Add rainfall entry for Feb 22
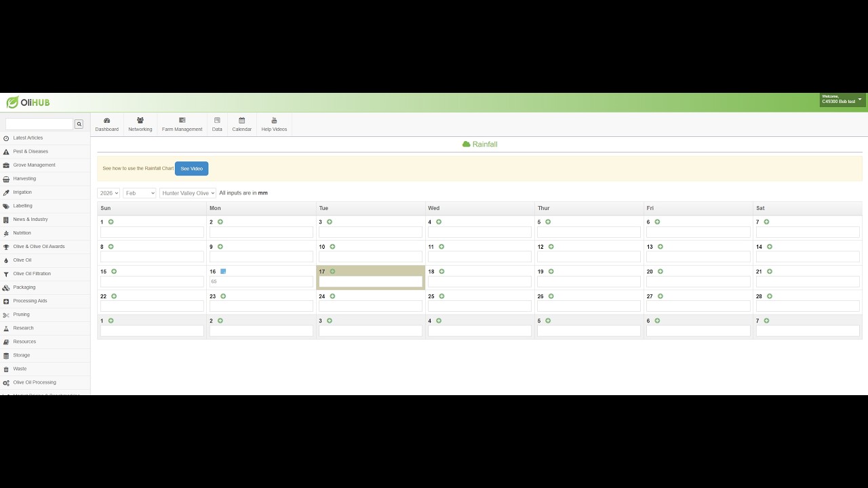Viewport: 868px width, 488px height. point(114,296)
